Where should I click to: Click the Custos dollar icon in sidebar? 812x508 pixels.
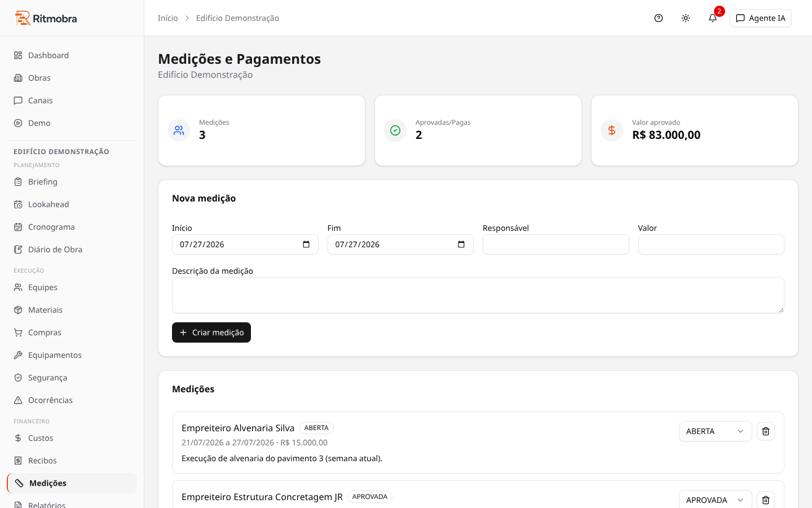point(18,438)
